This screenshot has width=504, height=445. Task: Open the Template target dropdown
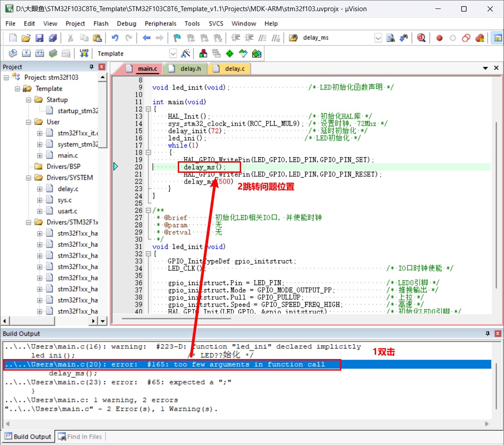click(x=173, y=53)
